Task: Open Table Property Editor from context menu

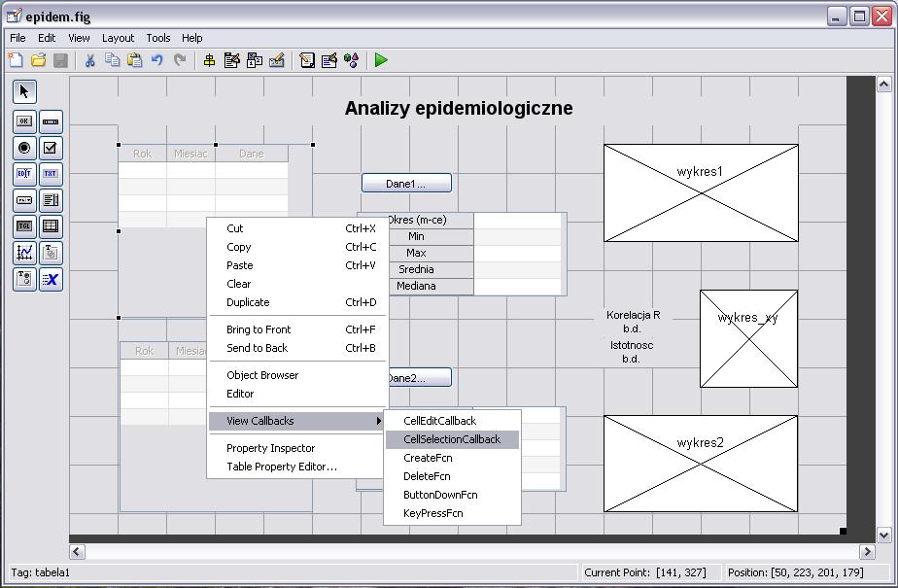Action: [x=297, y=467]
